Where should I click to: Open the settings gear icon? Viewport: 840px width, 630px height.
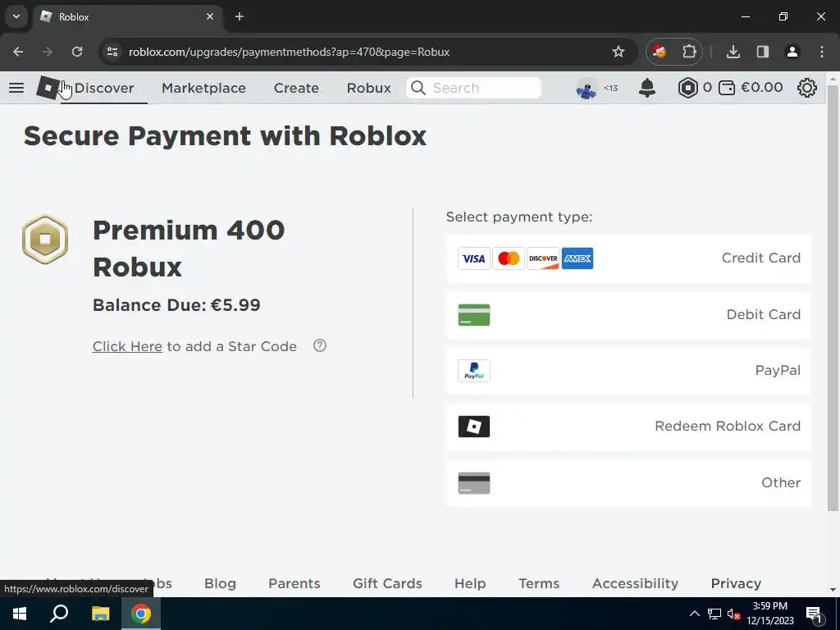(x=807, y=87)
